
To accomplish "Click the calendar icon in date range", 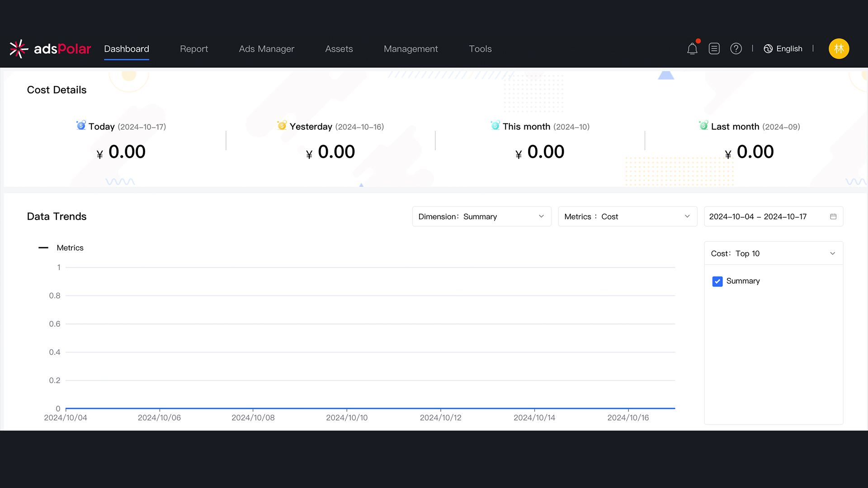I will [833, 217].
